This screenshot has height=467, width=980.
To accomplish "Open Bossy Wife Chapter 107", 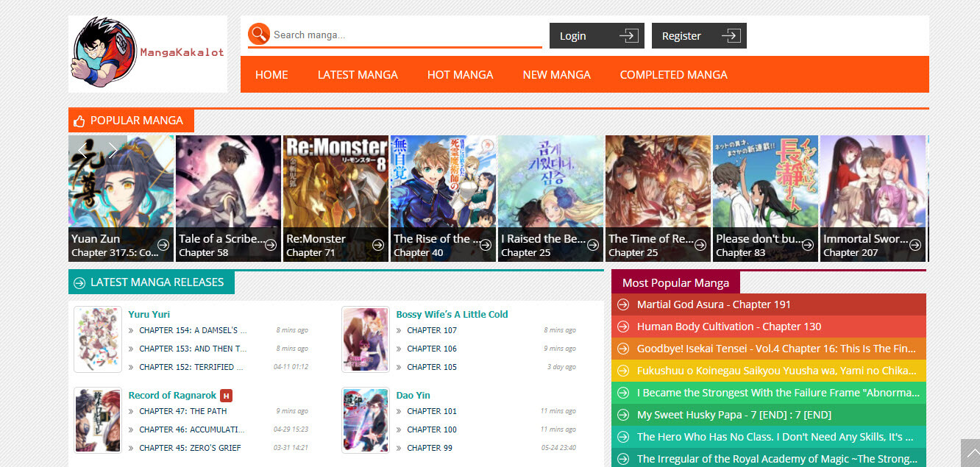I will 432,330.
